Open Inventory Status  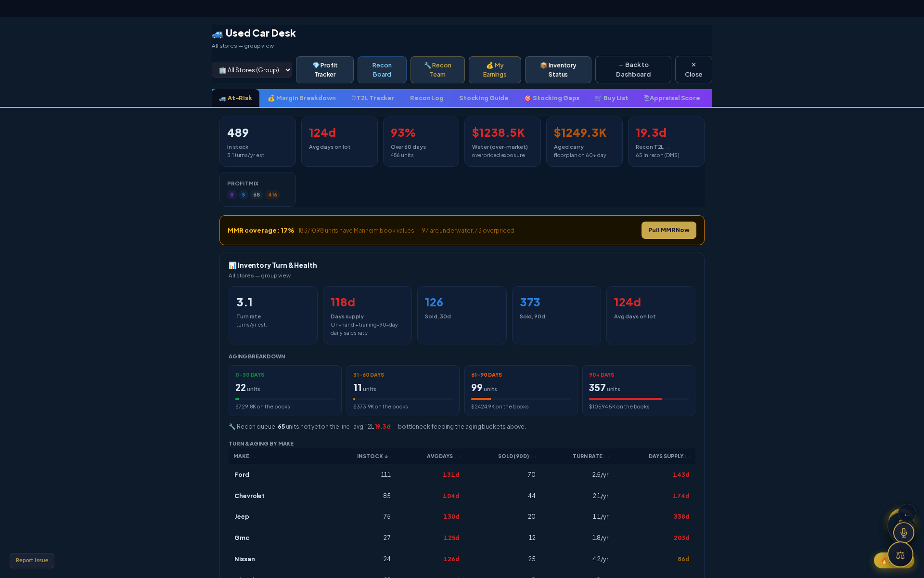pyautogui.click(x=558, y=70)
